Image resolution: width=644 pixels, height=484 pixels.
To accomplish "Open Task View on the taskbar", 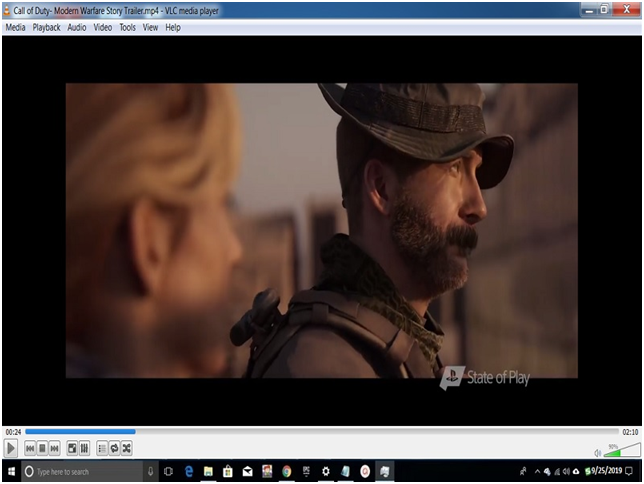I will (168, 472).
